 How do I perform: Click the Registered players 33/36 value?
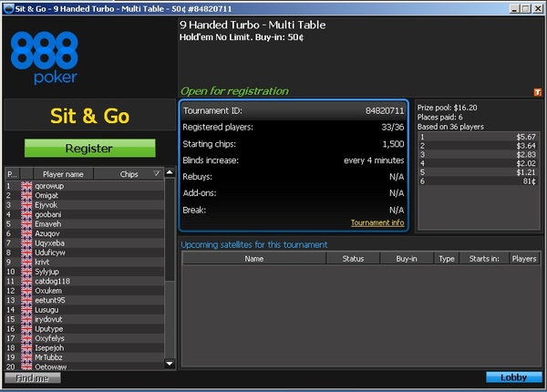pos(392,128)
